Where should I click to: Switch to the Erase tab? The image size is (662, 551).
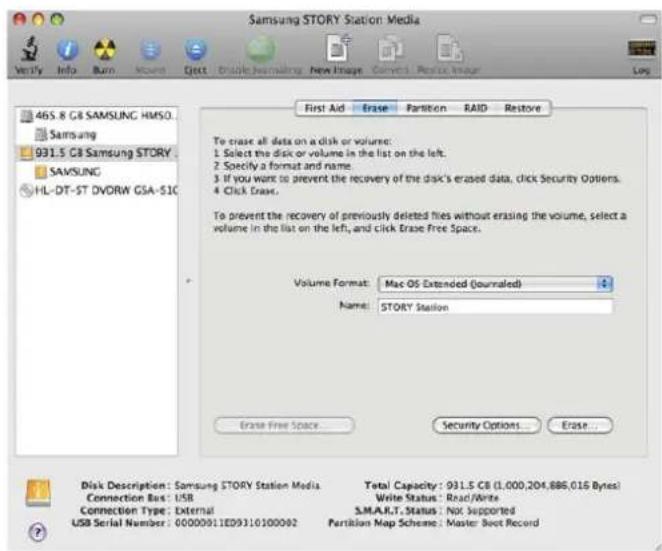375,109
